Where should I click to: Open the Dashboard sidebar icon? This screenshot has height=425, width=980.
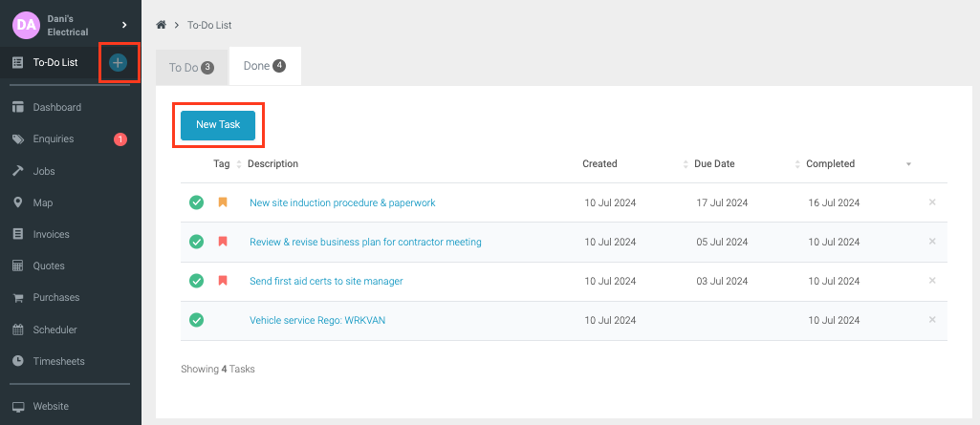(x=18, y=107)
